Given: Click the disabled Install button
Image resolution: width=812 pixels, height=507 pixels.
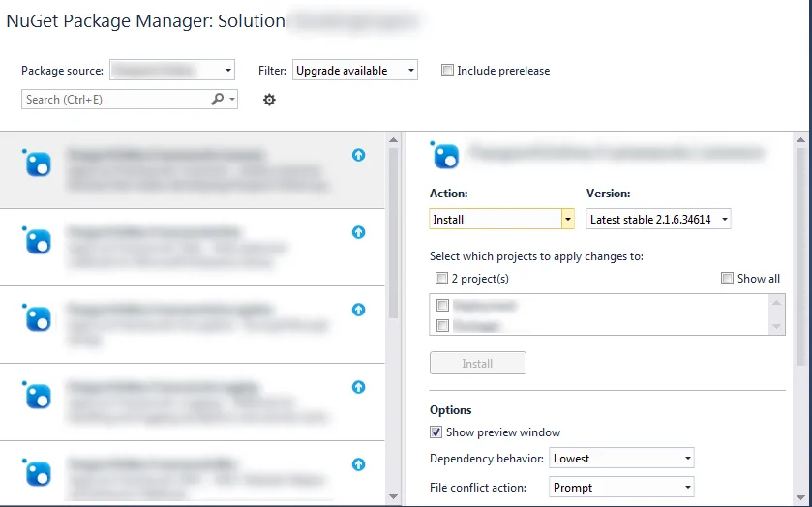Looking at the screenshot, I should coord(477,363).
